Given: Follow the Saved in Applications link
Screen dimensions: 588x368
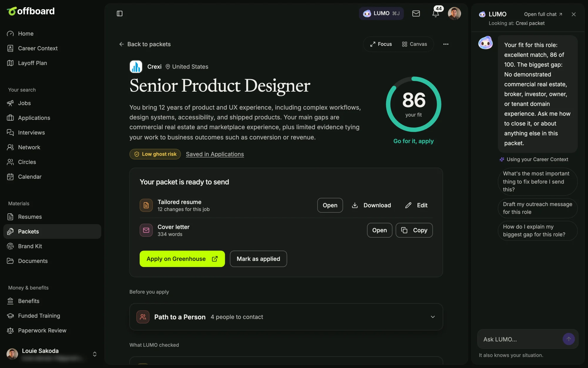Looking at the screenshot, I should (215, 154).
